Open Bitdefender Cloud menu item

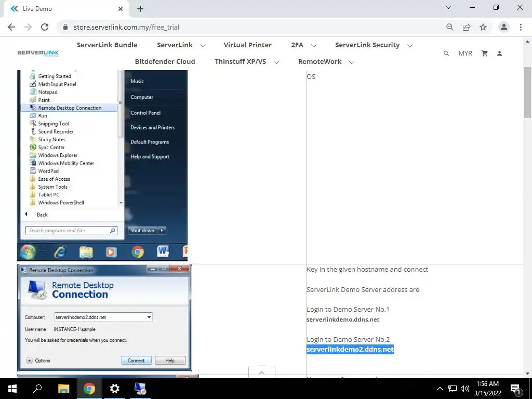(165, 61)
